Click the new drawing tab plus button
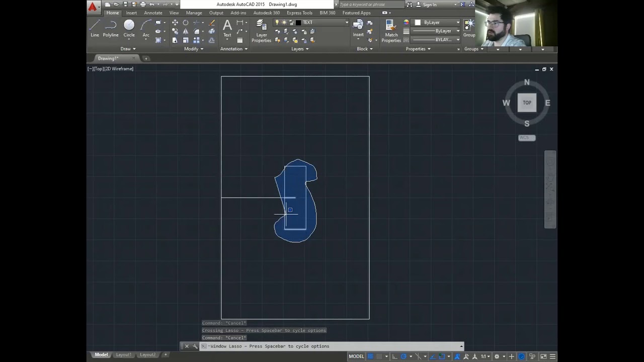 click(x=146, y=58)
